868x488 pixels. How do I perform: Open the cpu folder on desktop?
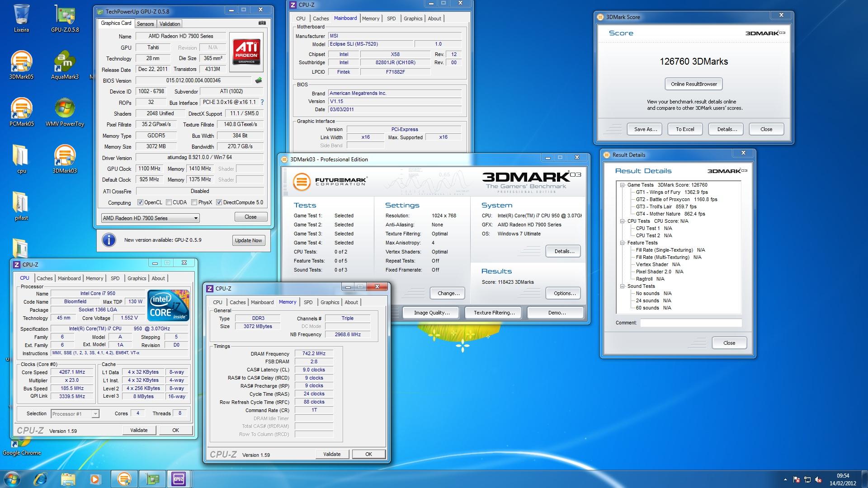(x=21, y=160)
